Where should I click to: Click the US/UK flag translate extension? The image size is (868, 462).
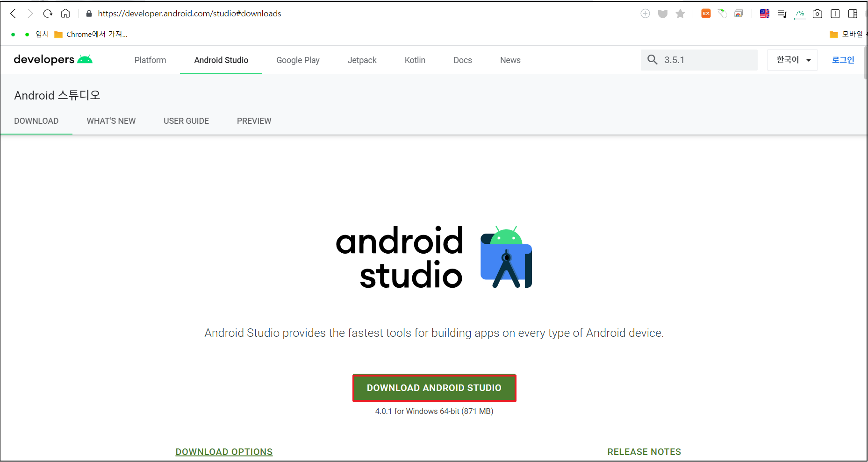click(765, 14)
